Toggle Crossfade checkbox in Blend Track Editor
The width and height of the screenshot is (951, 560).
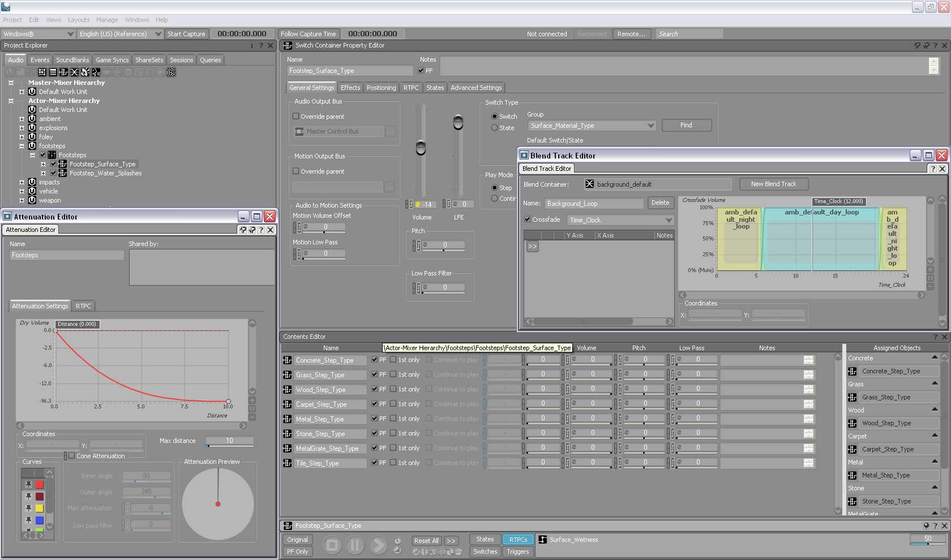tap(527, 219)
